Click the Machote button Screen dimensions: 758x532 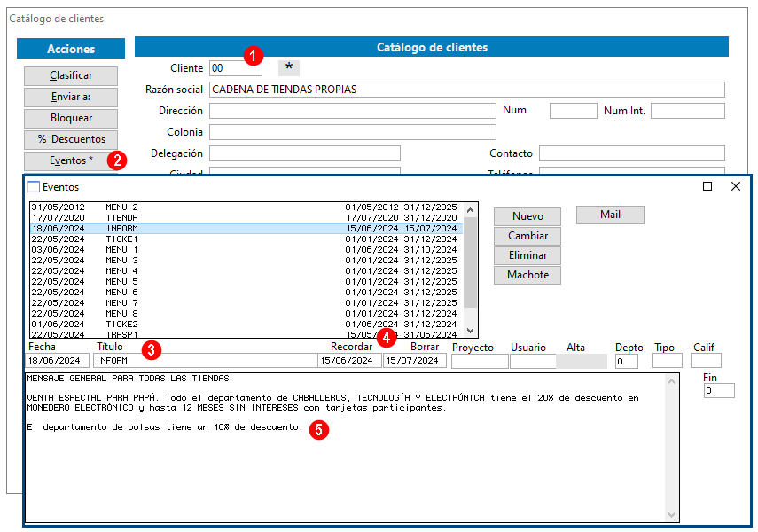coord(527,275)
